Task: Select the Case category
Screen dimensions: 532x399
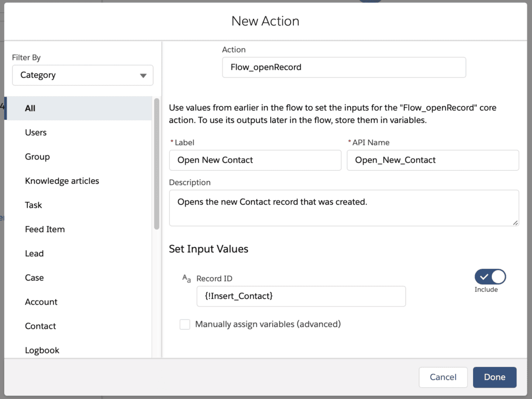Action: click(x=79, y=278)
